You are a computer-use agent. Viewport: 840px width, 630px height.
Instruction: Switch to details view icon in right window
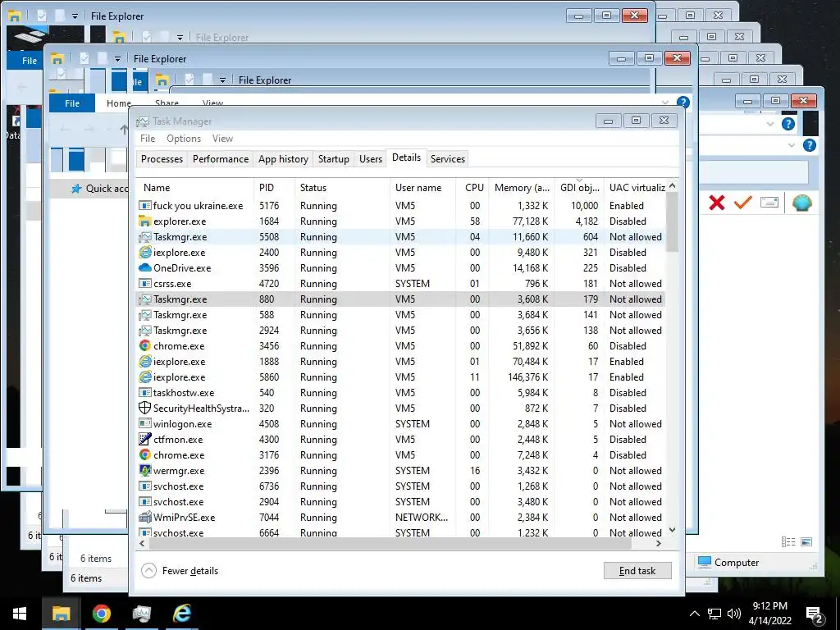click(x=788, y=542)
